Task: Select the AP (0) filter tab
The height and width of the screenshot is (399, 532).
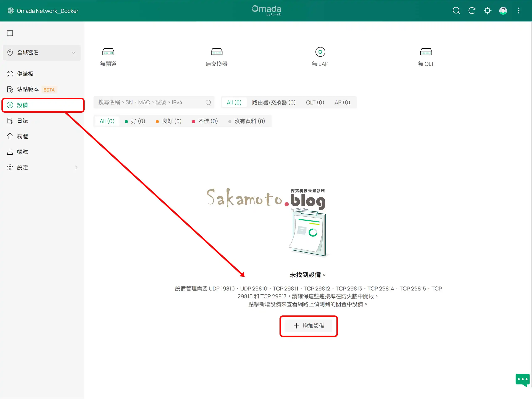Action: [x=342, y=102]
